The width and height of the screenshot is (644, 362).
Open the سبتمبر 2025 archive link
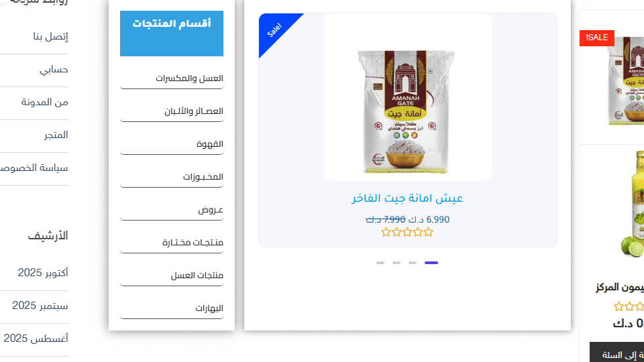[40, 306]
